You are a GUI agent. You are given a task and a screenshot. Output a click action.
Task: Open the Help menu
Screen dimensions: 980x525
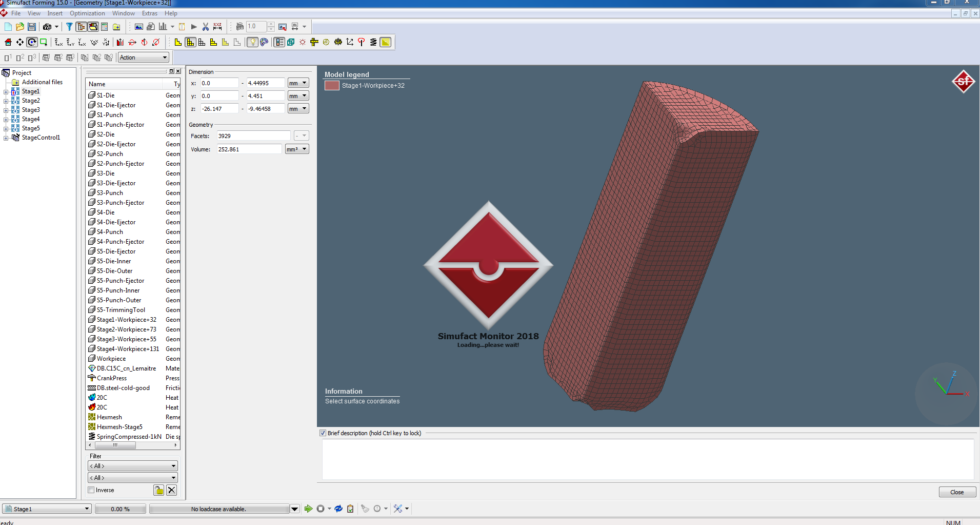tap(171, 13)
